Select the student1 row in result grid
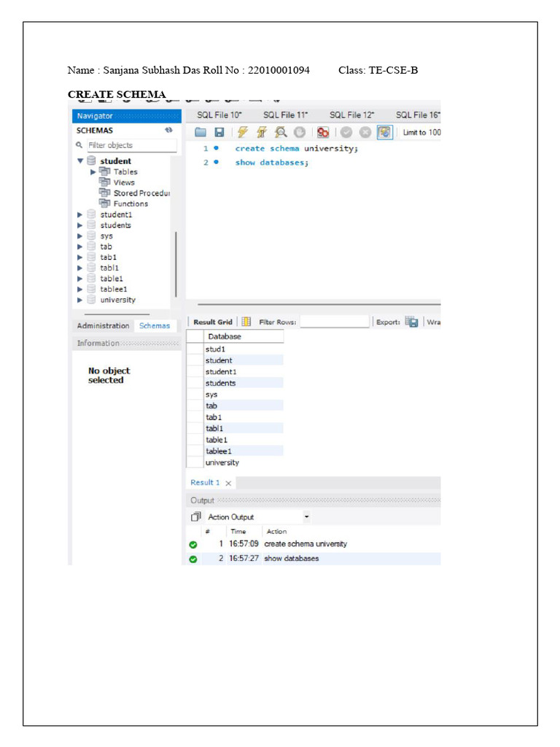Image resolution: width=560 pixels, height=747 pixels. (244, 371)
